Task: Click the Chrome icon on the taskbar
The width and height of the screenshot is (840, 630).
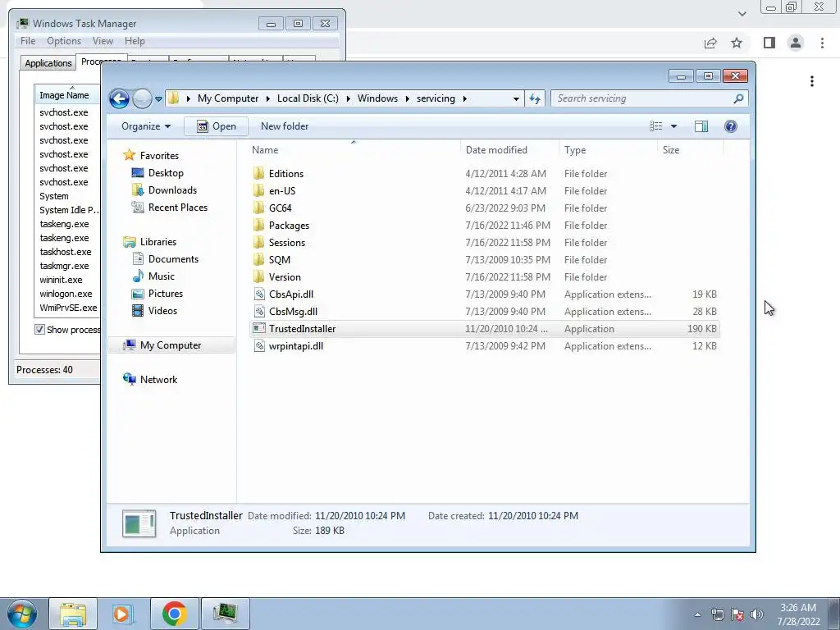Action: [x=174, y=614]
